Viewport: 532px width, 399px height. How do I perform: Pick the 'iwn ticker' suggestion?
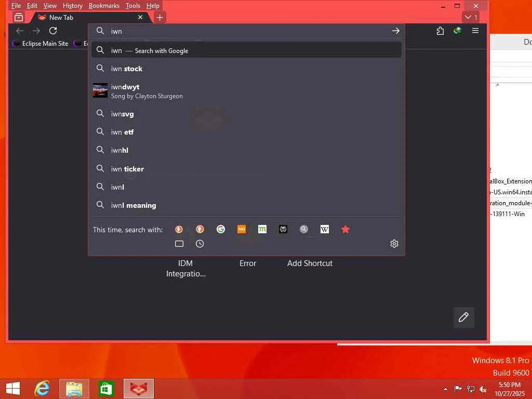click(x=246, y=169)
